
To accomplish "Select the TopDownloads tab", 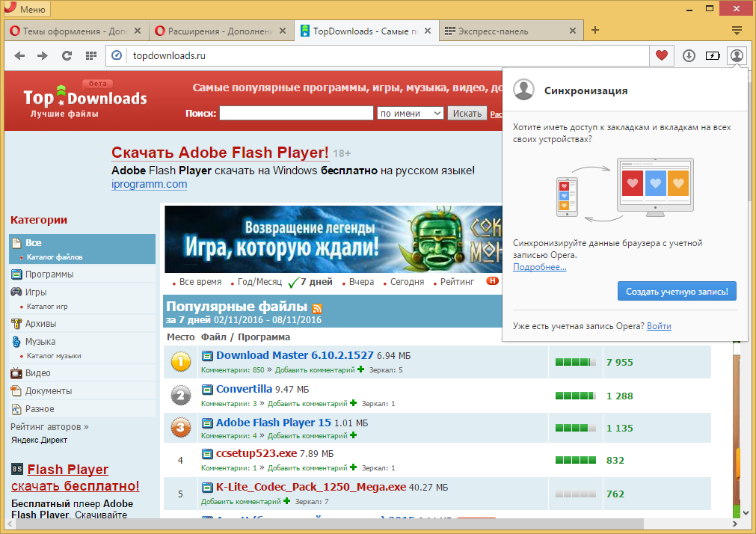I will (366, 31).
